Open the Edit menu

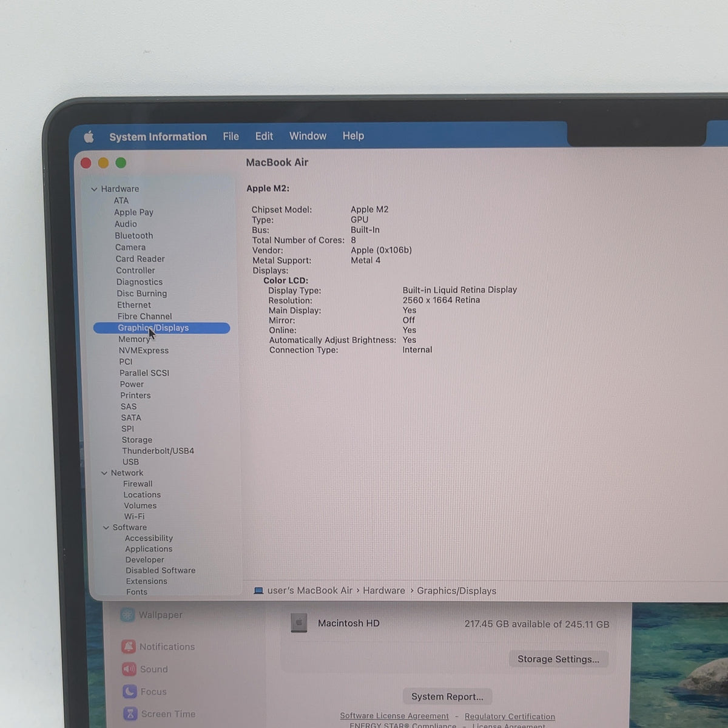tap(264, 136)
